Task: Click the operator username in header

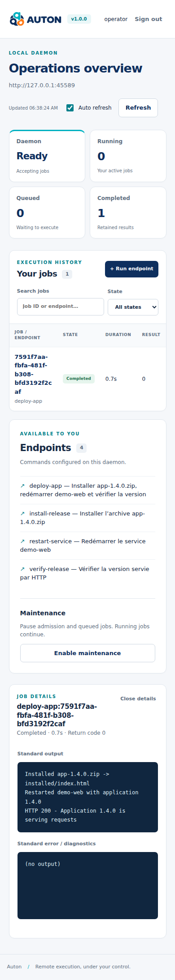Action: pos(116,19)
